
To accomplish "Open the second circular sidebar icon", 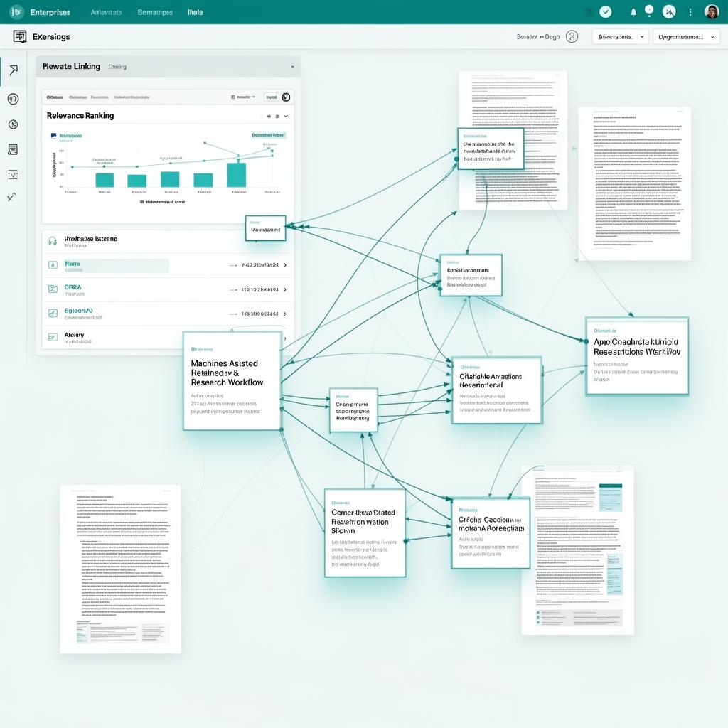I will (13, 99).
